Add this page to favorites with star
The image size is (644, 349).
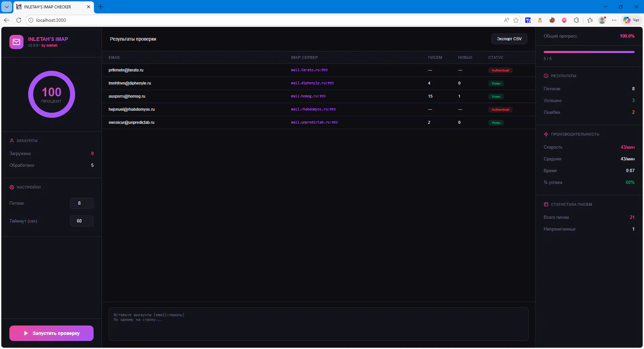(516, 20)
